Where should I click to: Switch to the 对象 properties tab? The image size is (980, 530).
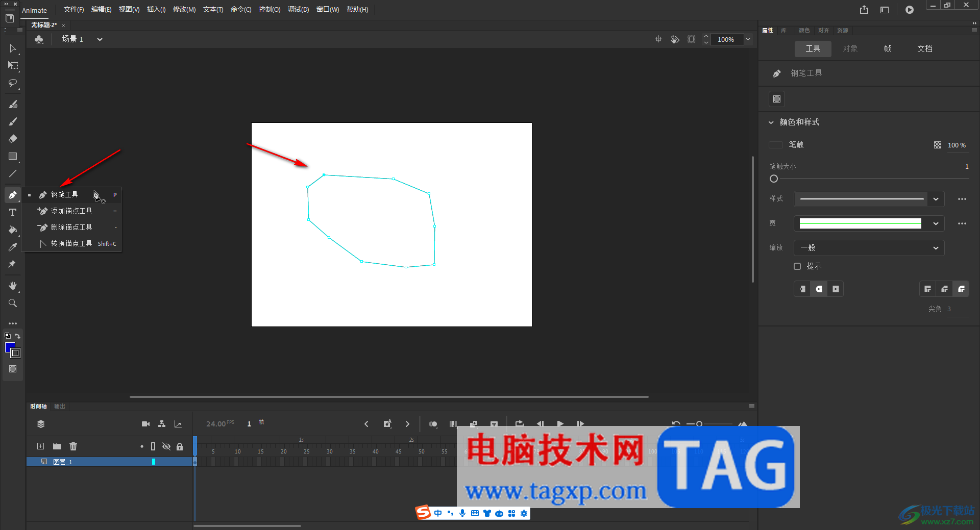point(850,48)
